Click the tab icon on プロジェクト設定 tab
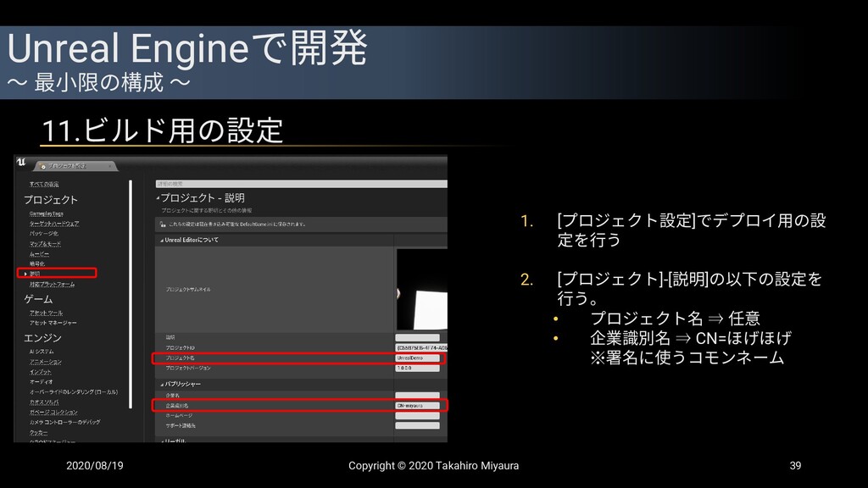This screenshot has width=868, height=488. pos(42,166)
